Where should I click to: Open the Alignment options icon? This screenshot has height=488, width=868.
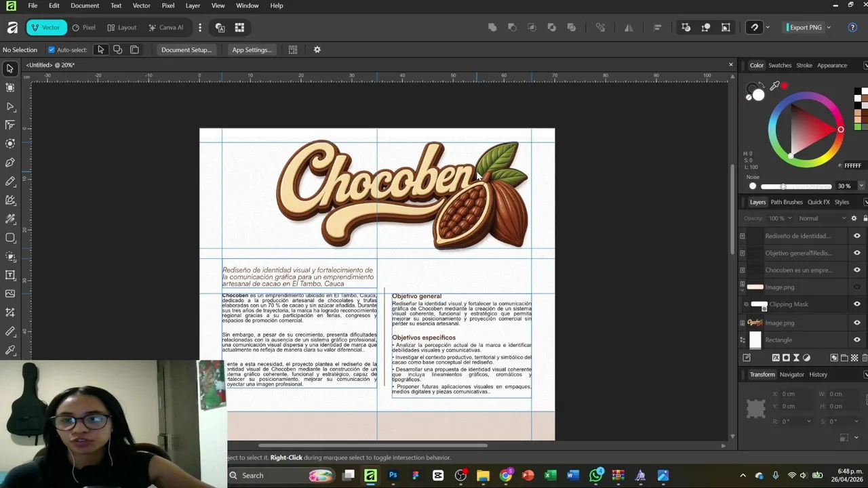(657, 27)
